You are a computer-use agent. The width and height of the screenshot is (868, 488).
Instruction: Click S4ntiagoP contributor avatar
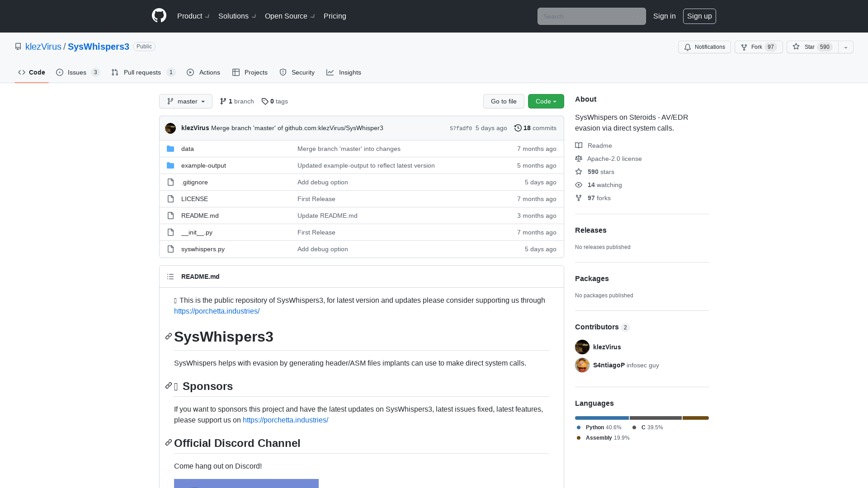click(582, 365)
